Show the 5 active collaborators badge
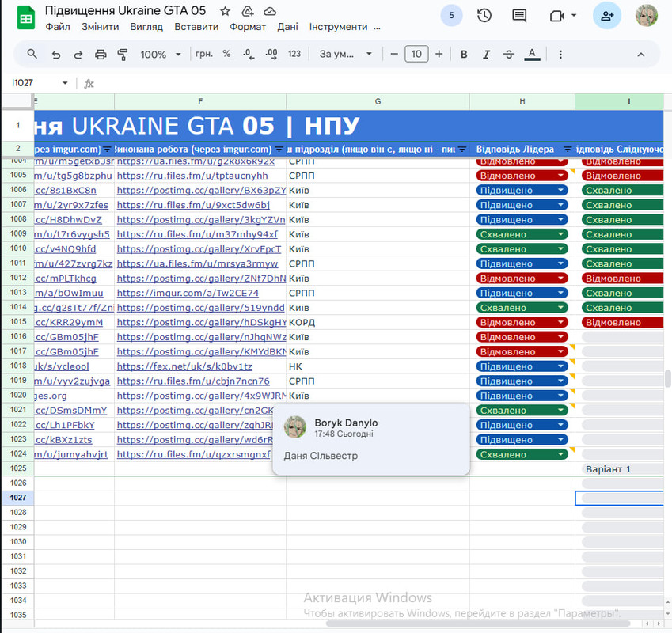 pyautogui.click(x=451, y=15)
